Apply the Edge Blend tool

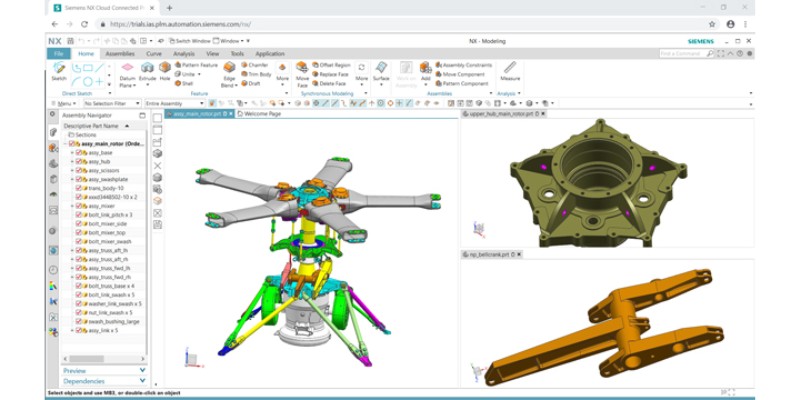(229, 74)
